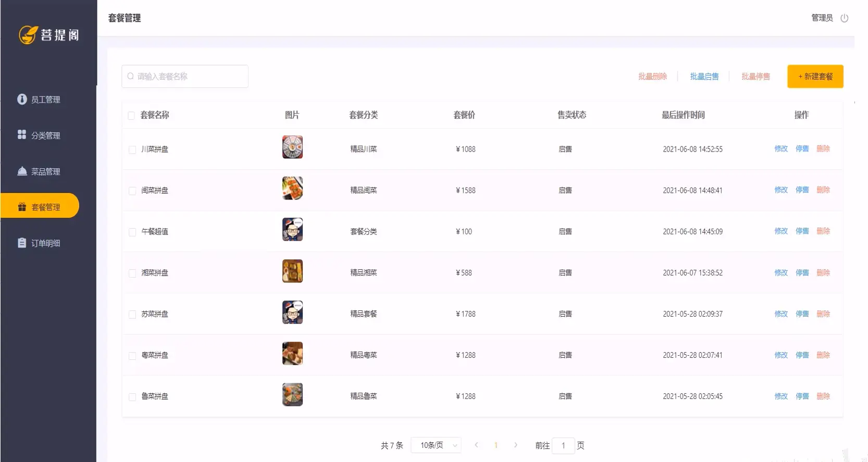This screenshot has width=868, height=462.
Task: Click the power logout icon beside 管理员
Action: click(x=845, y=18)
